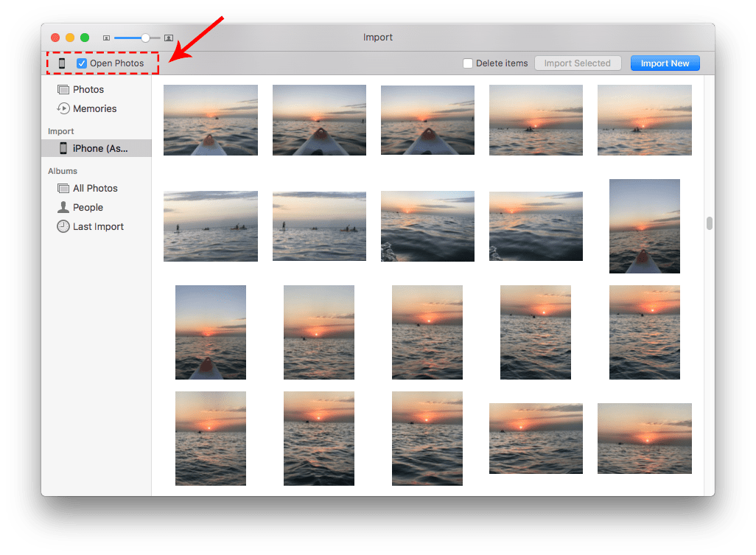Select third row second portrait sunset photo
Image resolution: width=756 pixels, height=555 pixels.
(319, 332)
